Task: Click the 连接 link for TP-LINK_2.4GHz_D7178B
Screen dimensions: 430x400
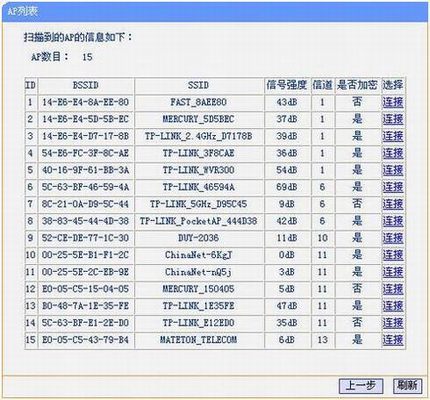Action: tap(393, 136)
